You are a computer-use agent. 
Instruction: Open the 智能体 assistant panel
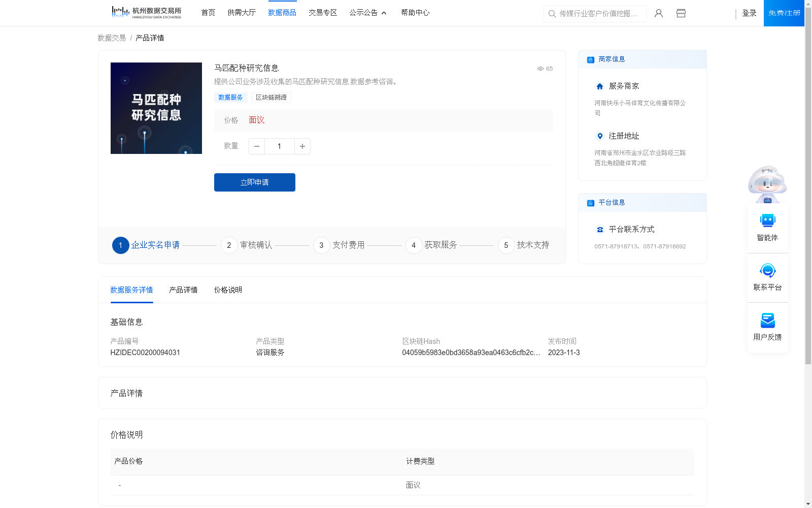pyautogui.click(x=767, y=228)
